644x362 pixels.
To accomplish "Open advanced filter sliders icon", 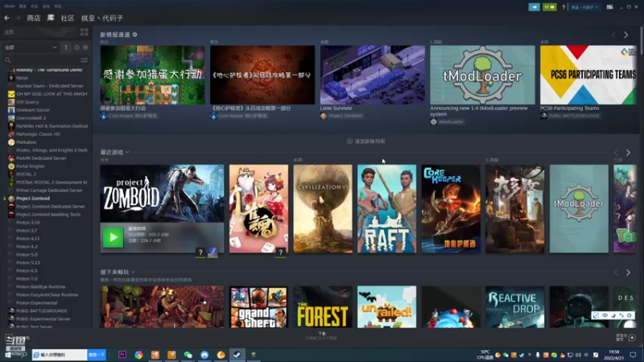I will pos(85,60).
